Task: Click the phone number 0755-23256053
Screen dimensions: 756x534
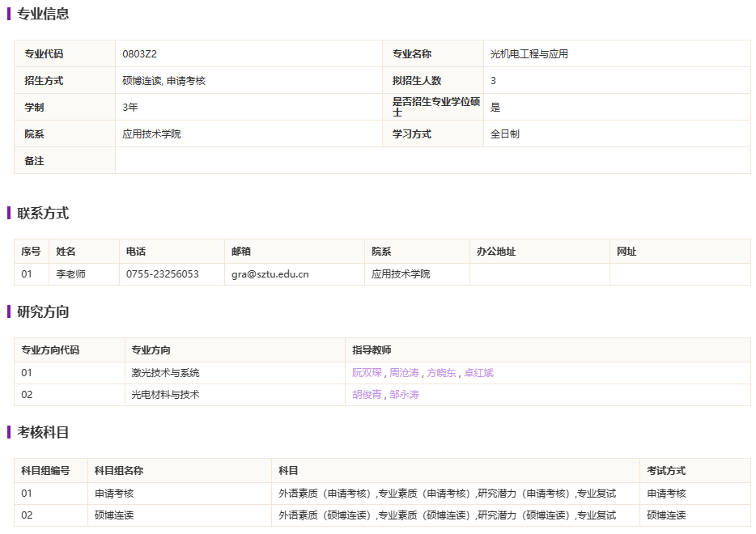Action: pos(162,274)
